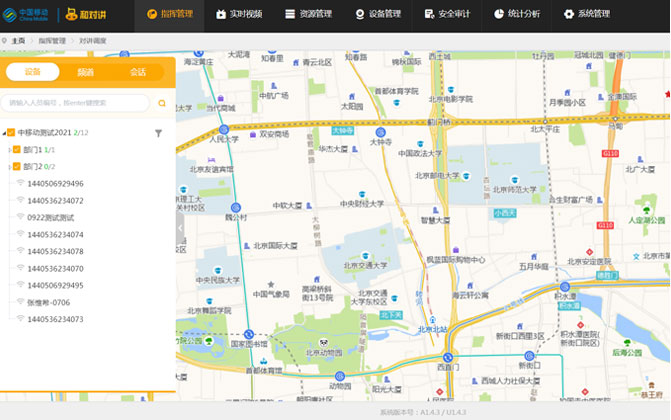Click the 小西天 teal map label
Image resolution: width=671 pixels, height=420 pixels.
tap(505, 213)
